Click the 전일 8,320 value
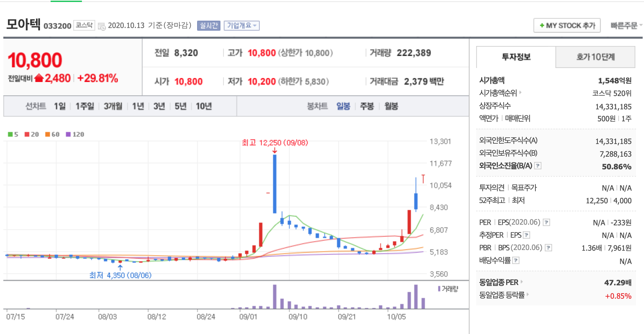644x334 pixels. [x=186, y=53]
